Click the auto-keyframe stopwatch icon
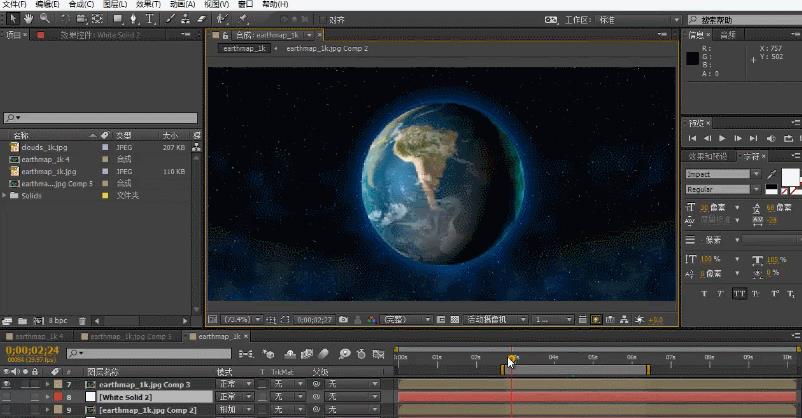 [361, 354]
